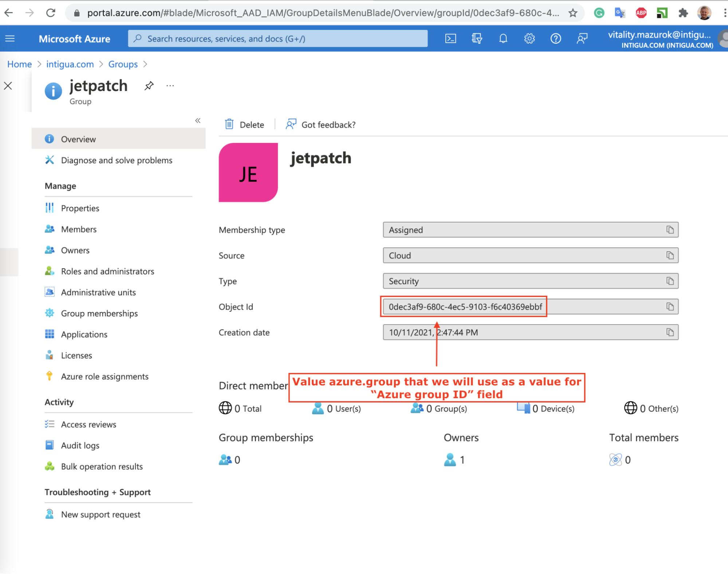Click the Got feedback? button
728x574 pixels.
click(x=321, y=125)
